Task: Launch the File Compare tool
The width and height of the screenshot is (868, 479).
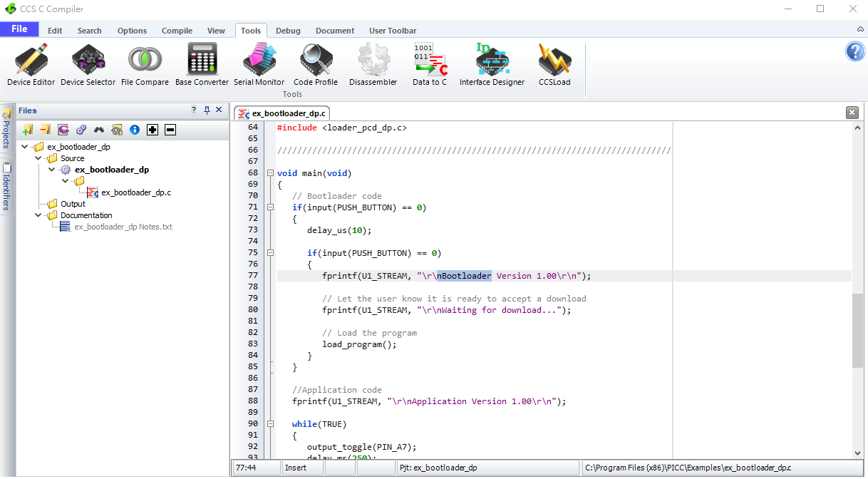Action: click(x=145, y=66)
